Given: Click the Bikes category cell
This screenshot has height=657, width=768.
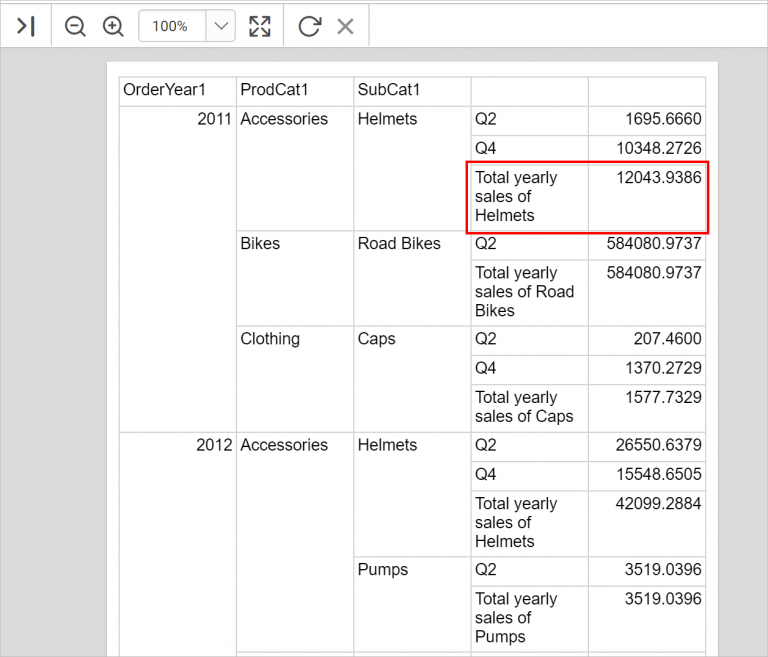Looking at the screenshot, I should [x=295, y=278].
